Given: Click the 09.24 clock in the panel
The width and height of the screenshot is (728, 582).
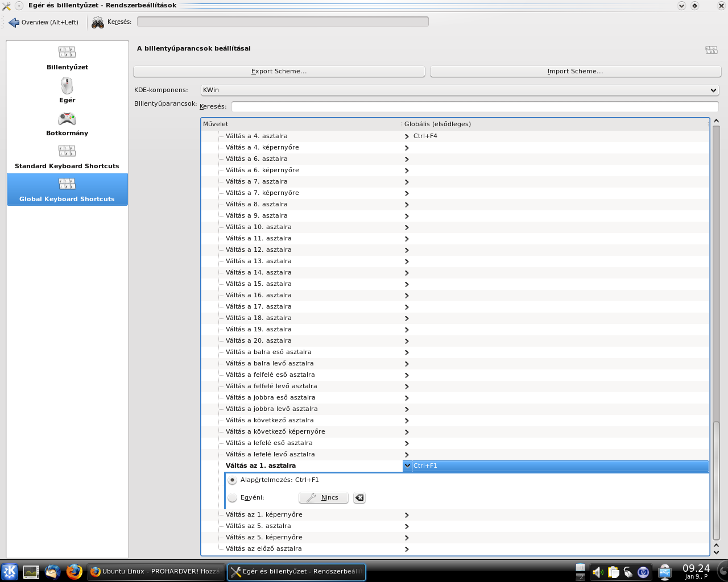Looking at the screenshot, I should (696, 572).
